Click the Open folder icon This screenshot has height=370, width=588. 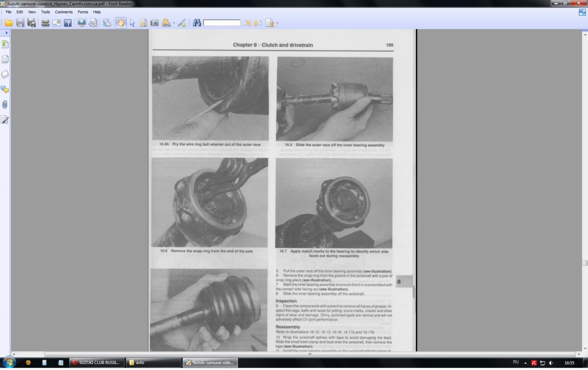pyautogui.click(x=9, y=23)
